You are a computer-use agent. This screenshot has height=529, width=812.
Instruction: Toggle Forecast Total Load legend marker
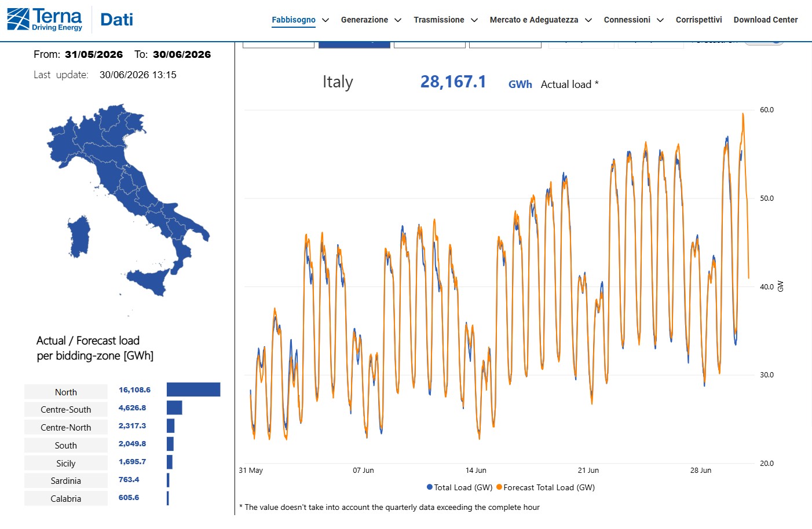pos(499,487)
